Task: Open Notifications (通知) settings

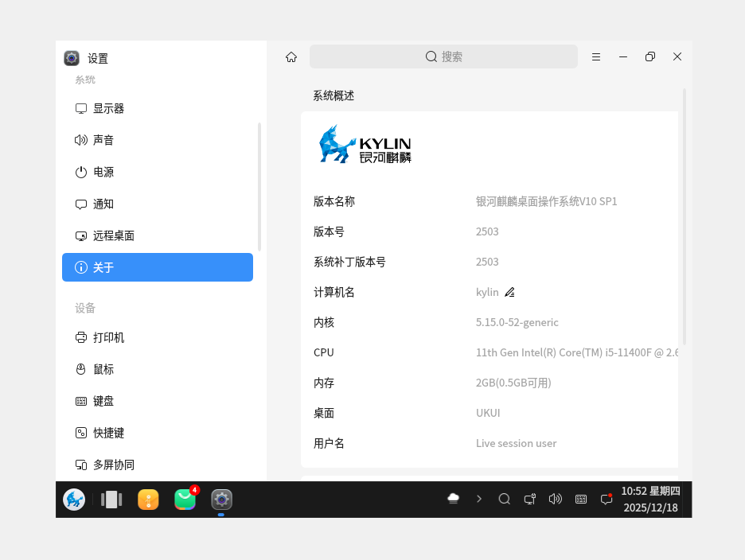Action: pyautogui.click(x=158, y=204)
